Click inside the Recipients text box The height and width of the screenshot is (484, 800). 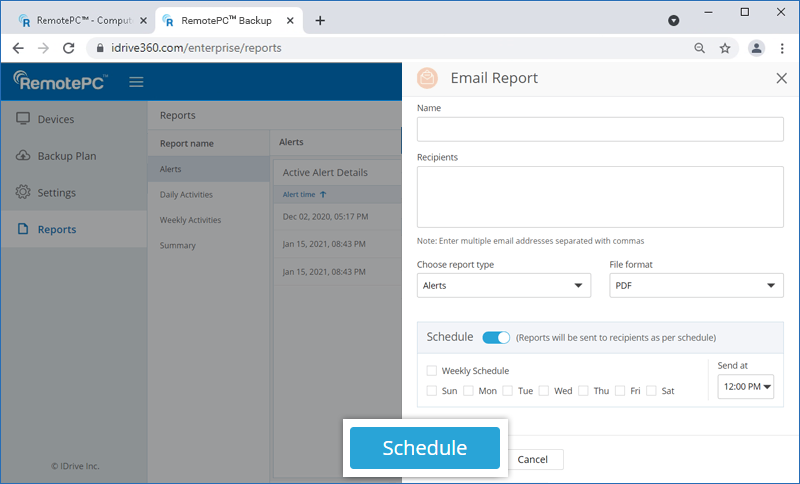[600, 197]
